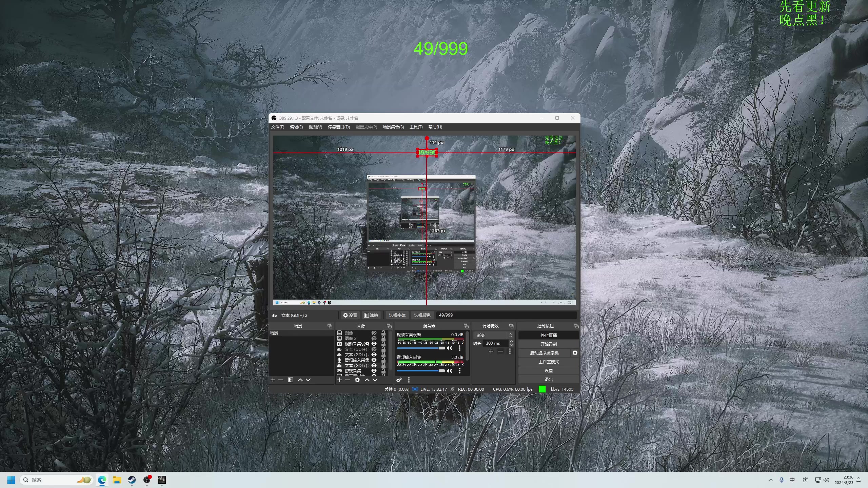Open 工具(T) menu

(x=416, y=127)
